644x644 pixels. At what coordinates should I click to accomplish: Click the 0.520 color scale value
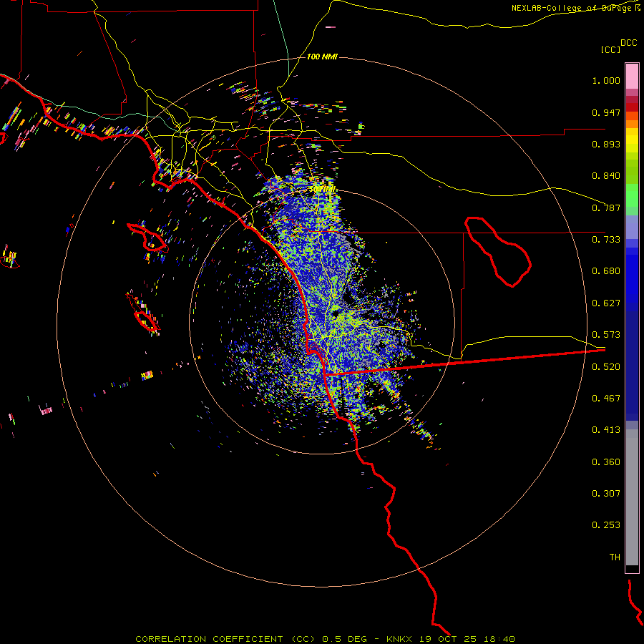606,367
